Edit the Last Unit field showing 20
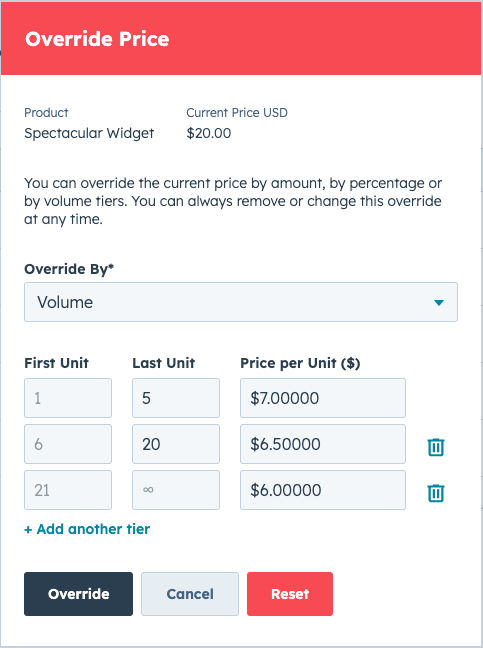483x648 pixels. coord(176,444)
